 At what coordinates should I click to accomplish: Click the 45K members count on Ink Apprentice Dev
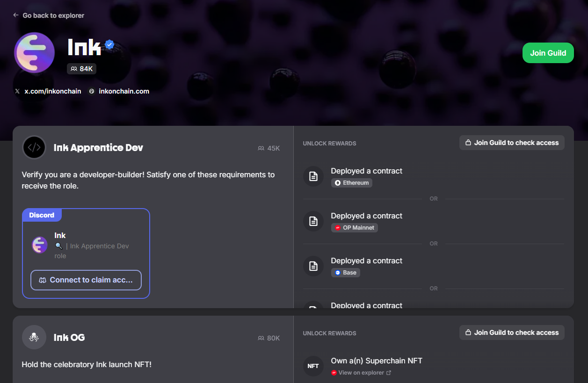pyautogui.click(x=274, y=148)
